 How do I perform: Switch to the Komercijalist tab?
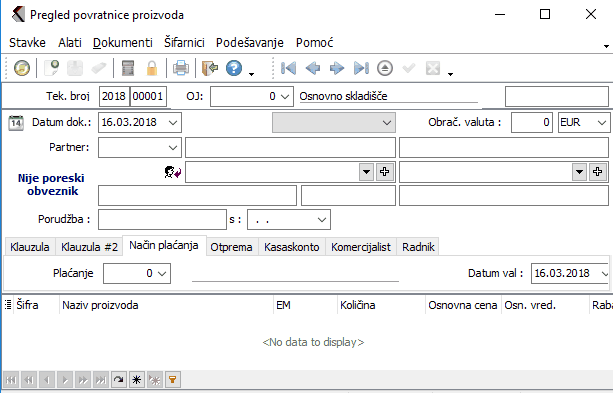tap(361, 247)
